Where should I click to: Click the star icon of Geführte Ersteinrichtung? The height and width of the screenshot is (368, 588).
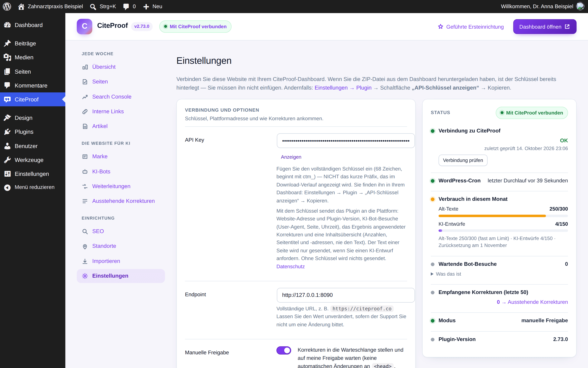tap(441, 27)
